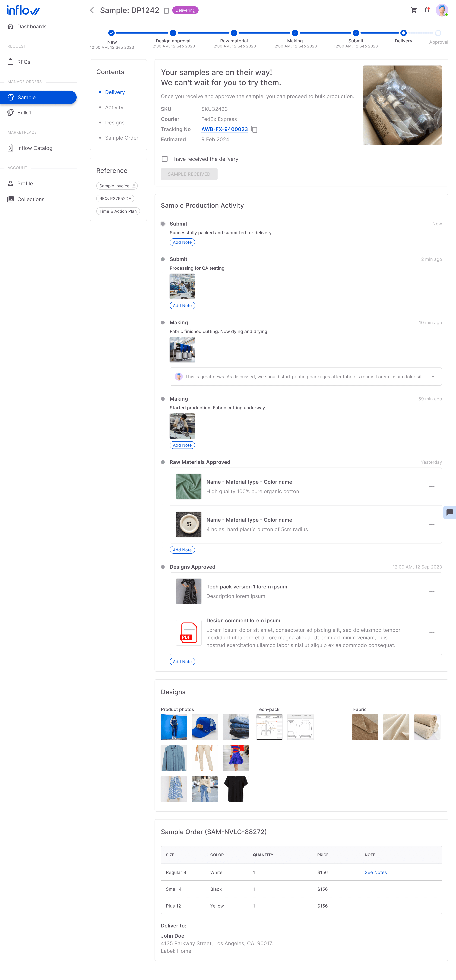The image size is (456, 980).
Task: Copy the sample ID DP1242 icon
Action: point(166,10)
